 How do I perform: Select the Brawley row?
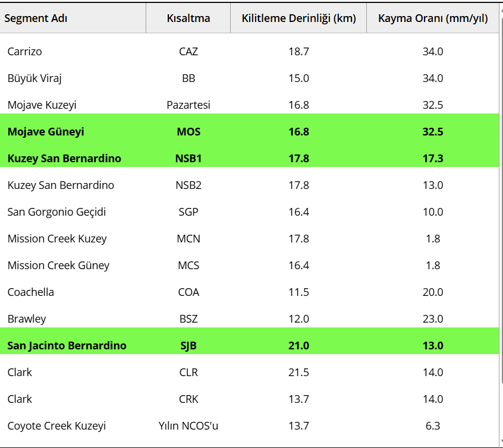click(x=250, y=318)
